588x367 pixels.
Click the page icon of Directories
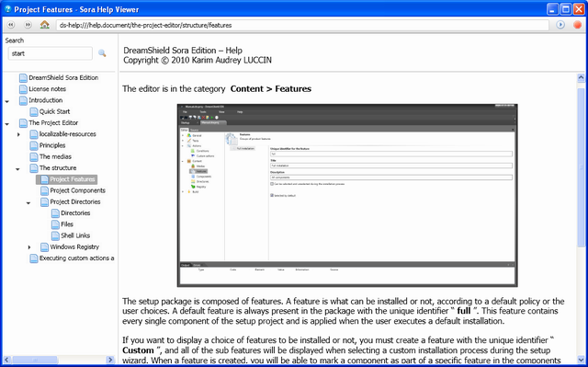coord(55,213)
